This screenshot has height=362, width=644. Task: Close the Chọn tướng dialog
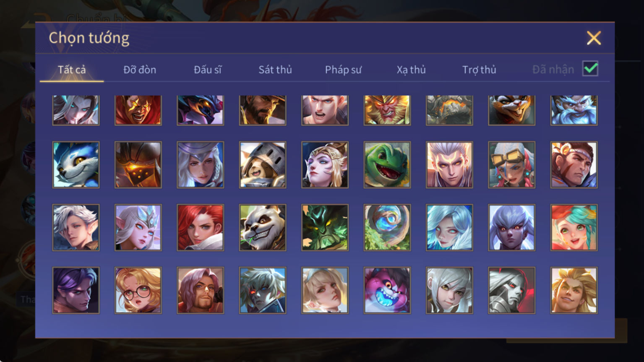tap(594, 38)
